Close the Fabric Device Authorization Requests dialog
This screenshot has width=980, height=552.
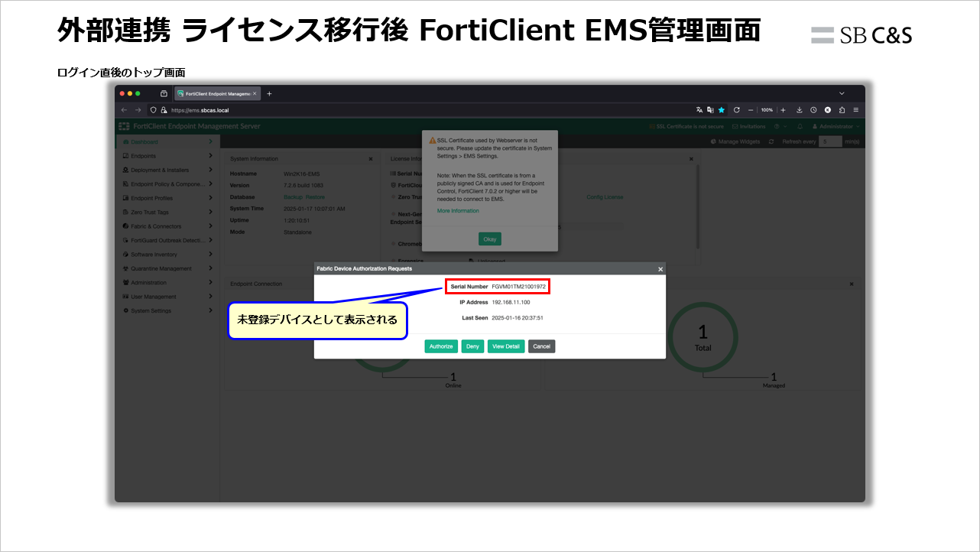click(x=660, y=269)
